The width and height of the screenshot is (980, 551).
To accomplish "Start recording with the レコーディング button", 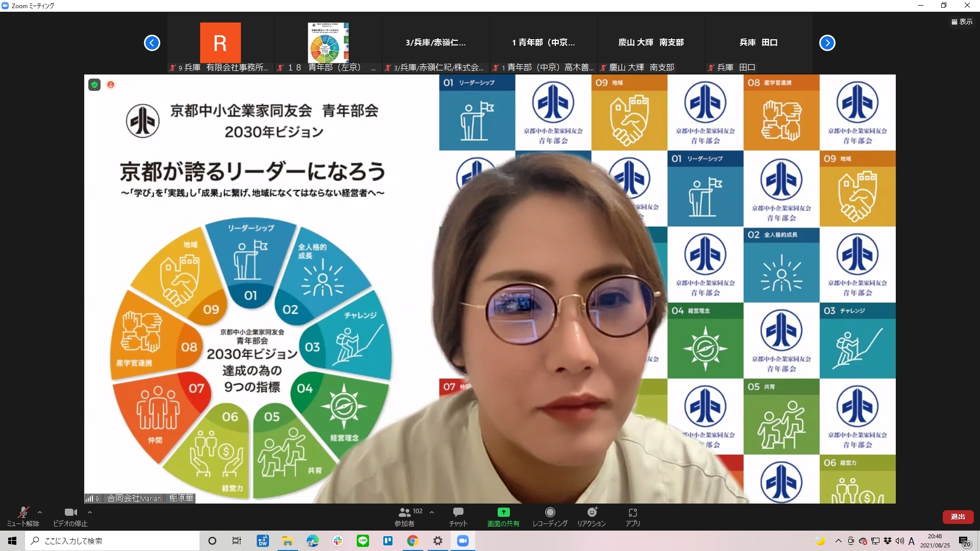I will coord(550,516).
